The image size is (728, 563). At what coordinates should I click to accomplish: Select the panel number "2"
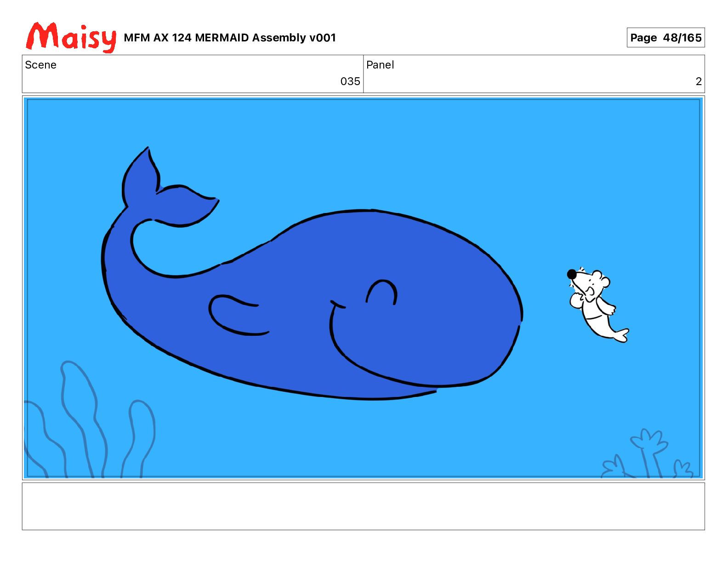pyautogui.click(x=699, y=81)
